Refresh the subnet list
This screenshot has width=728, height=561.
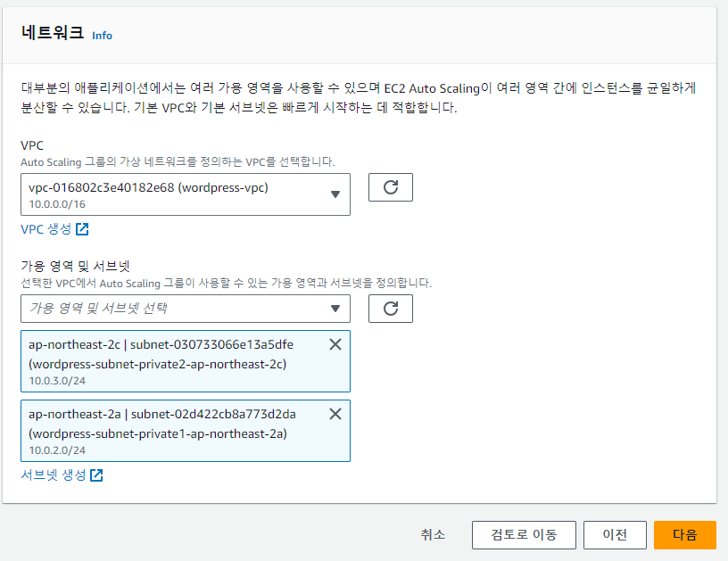pyautogui.click(x=391, y=309)
